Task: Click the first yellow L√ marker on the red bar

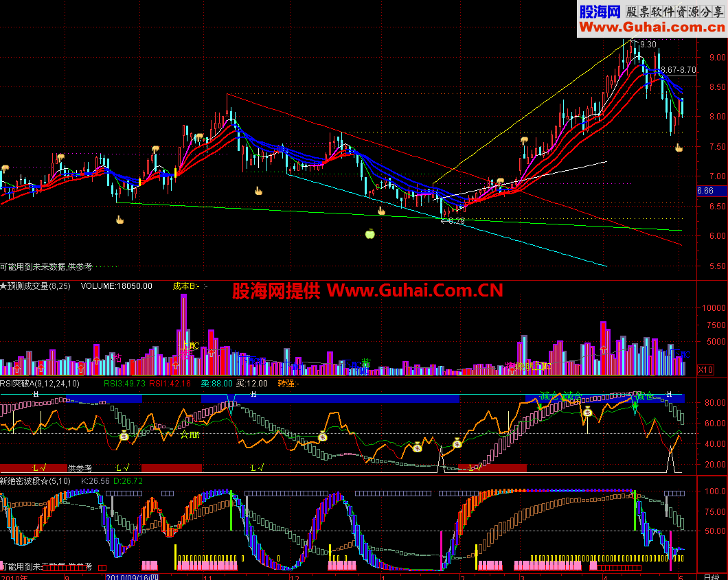Action: click(39, 467)
